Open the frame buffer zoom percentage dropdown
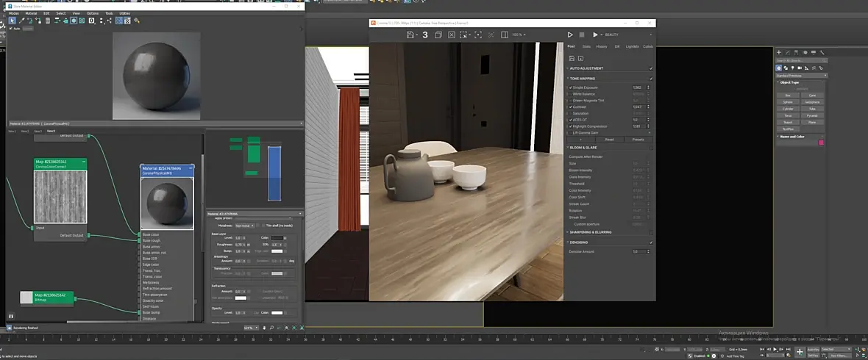The width and height of the screenshot is (868, 360). tap(519, 35)
